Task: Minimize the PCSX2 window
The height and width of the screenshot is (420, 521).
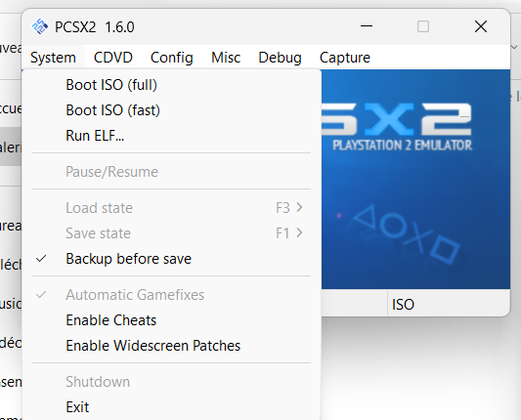Action: (367, 26)
